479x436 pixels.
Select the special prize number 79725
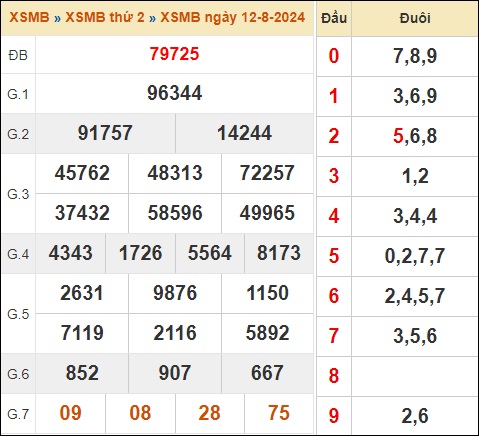[174, 54]
